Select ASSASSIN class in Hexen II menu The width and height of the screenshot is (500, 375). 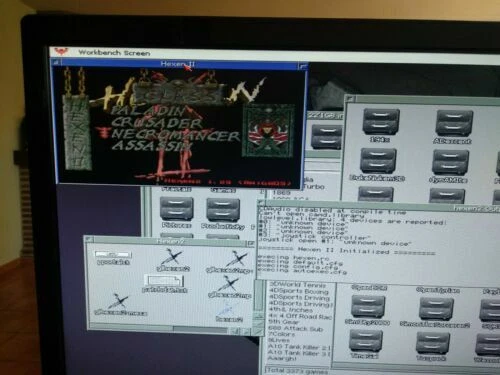click(152, 145)
